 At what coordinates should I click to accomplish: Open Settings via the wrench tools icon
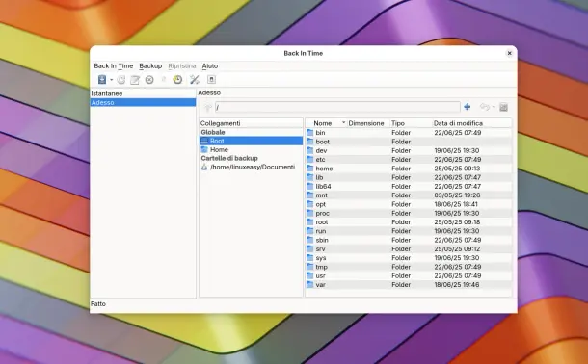[195, 79]
